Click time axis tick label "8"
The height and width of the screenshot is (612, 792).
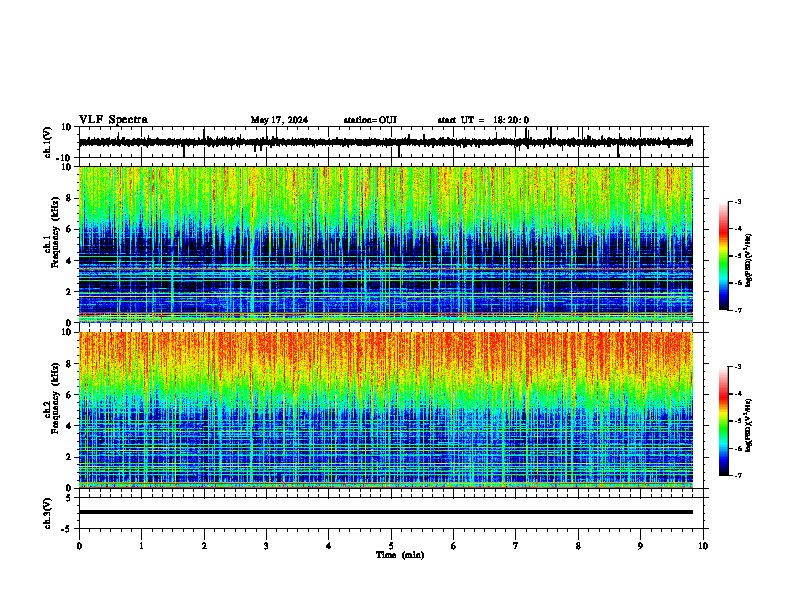tap(578, 546)
